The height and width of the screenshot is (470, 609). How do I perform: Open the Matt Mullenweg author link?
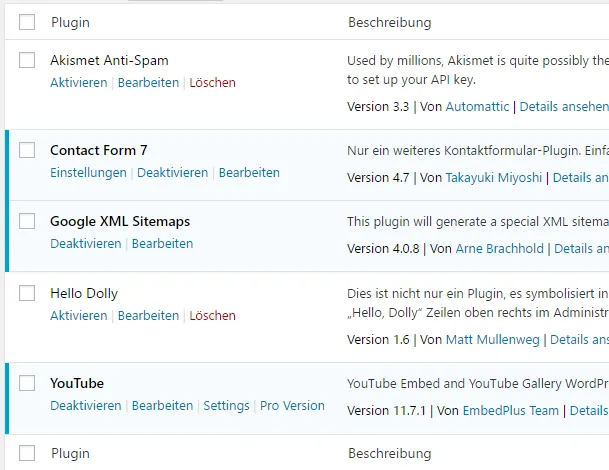(492, 339)
